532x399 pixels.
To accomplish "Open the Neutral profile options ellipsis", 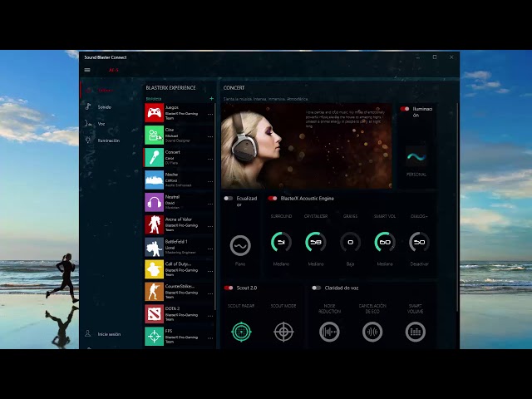I will point(210,204).
